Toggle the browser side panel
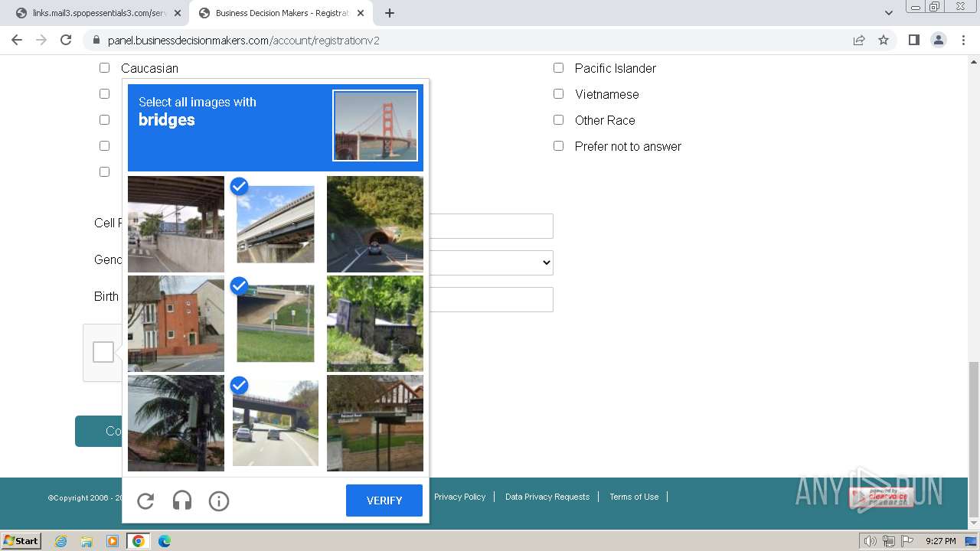This screenshot has height=551, width=980. (914, 40)
